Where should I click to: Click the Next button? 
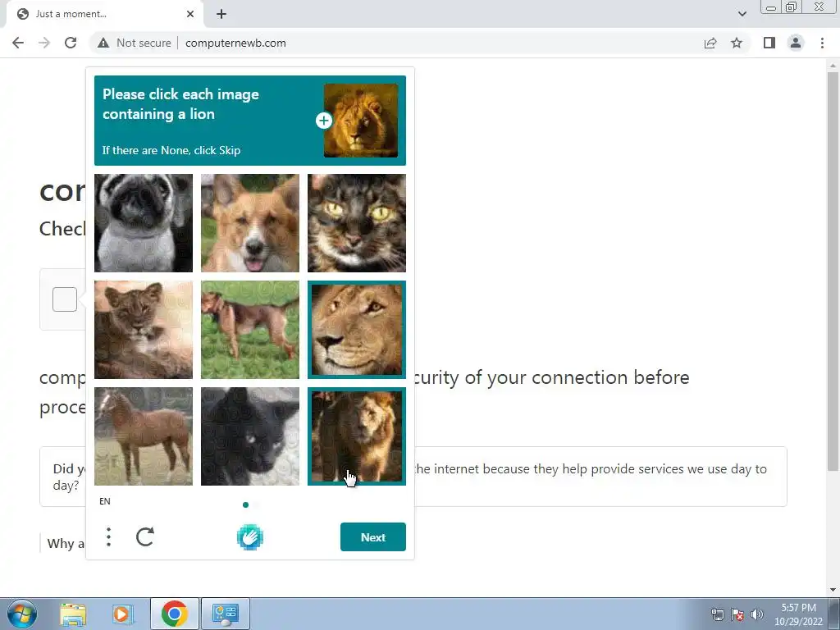pyautogui.click(x=373, y=536)
